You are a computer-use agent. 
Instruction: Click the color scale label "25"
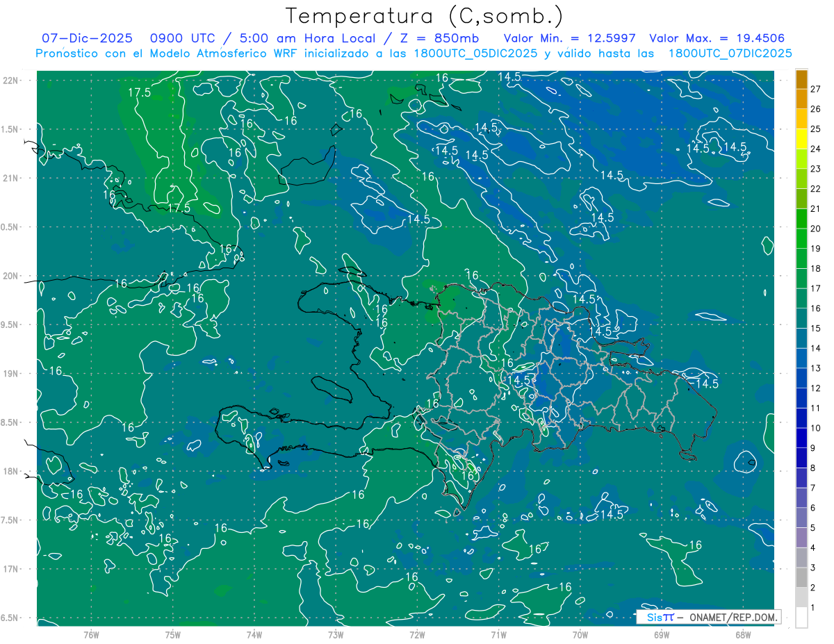click(815, 129)
